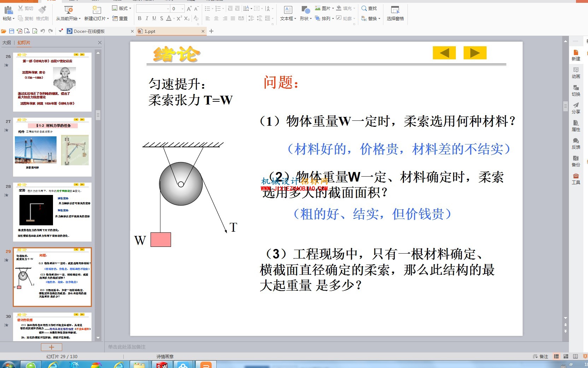
Task: Click the undo arrow icon
Action: tap(43, 31)
